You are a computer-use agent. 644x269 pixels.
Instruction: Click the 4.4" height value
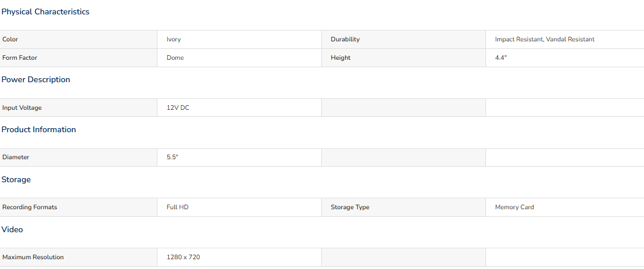click(x=501, y=58)
